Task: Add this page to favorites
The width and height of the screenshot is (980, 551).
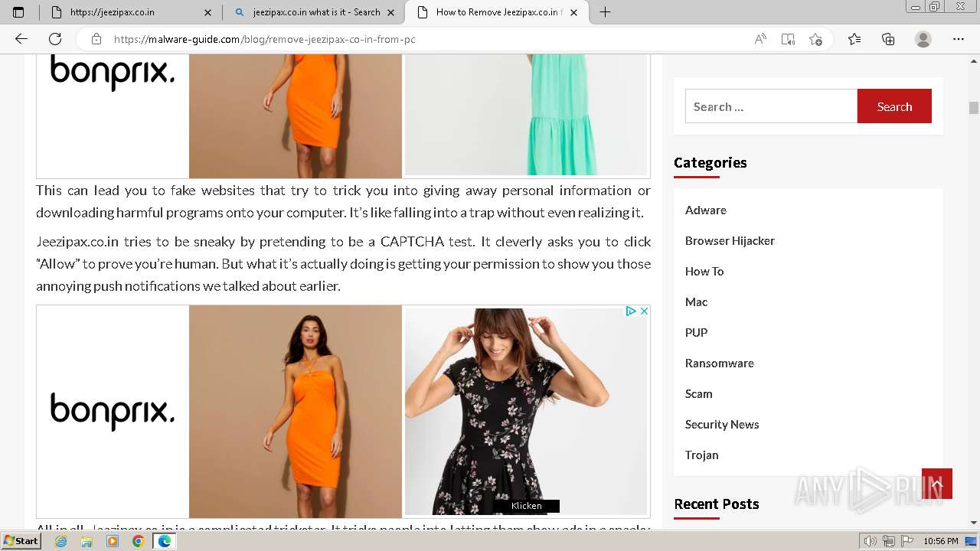Action: [x=815, y=39]
